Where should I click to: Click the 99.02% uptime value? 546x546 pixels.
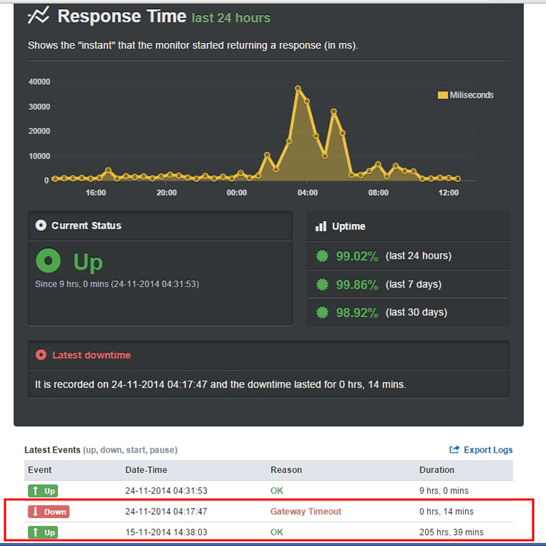(x=357, y=256)
